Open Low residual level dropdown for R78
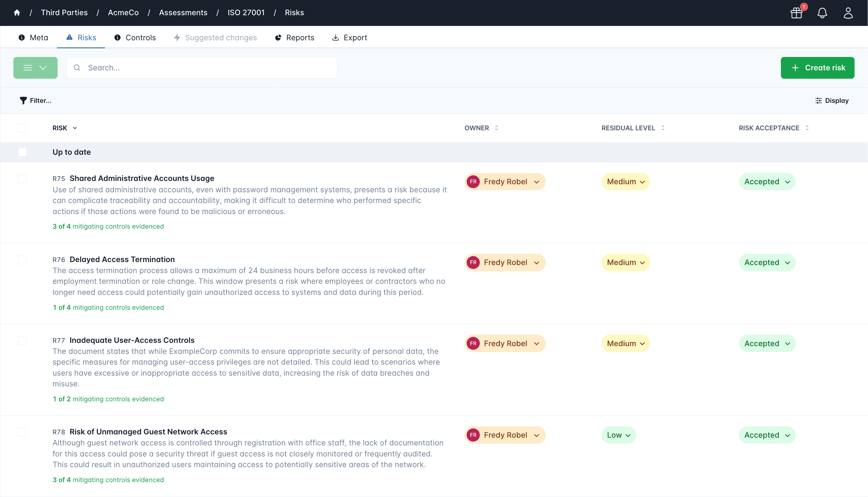 point(618,435)
